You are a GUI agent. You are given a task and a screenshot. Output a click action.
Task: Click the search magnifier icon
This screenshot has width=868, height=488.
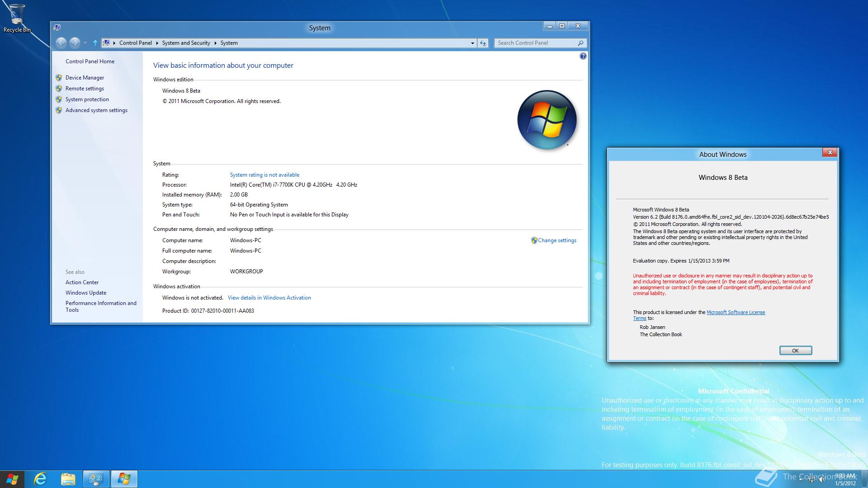pos(580,43)
